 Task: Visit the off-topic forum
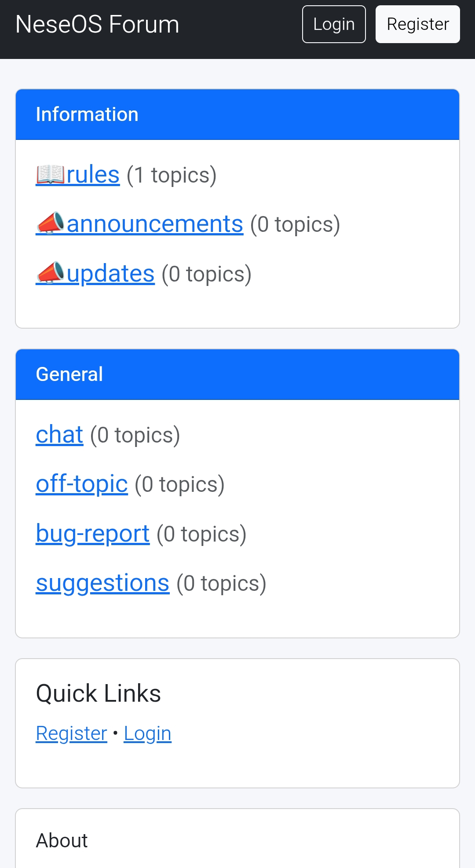point(82,484)
